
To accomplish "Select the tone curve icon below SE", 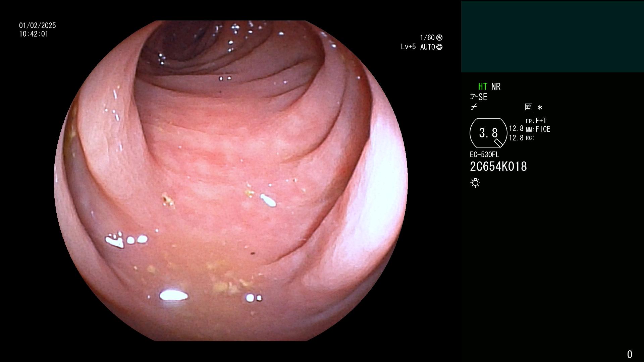I will tap(474, 107).
